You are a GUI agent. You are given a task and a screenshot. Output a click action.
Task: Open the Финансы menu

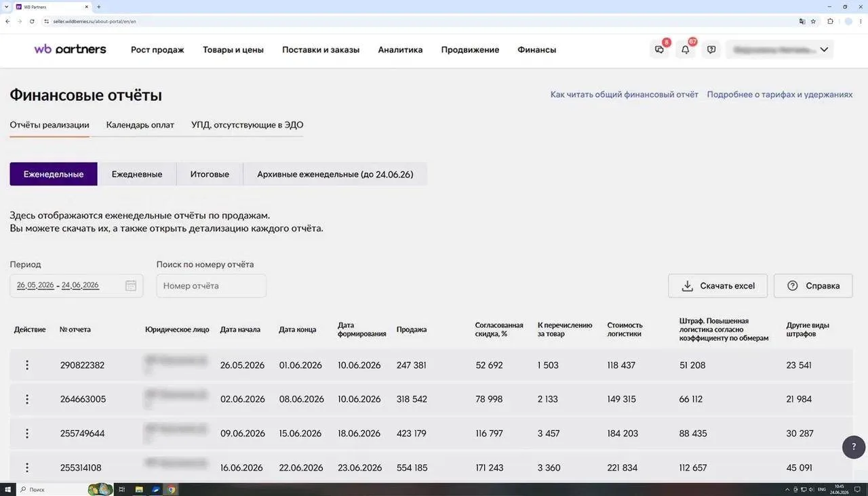pyautogui.click(x=536, y=49)
